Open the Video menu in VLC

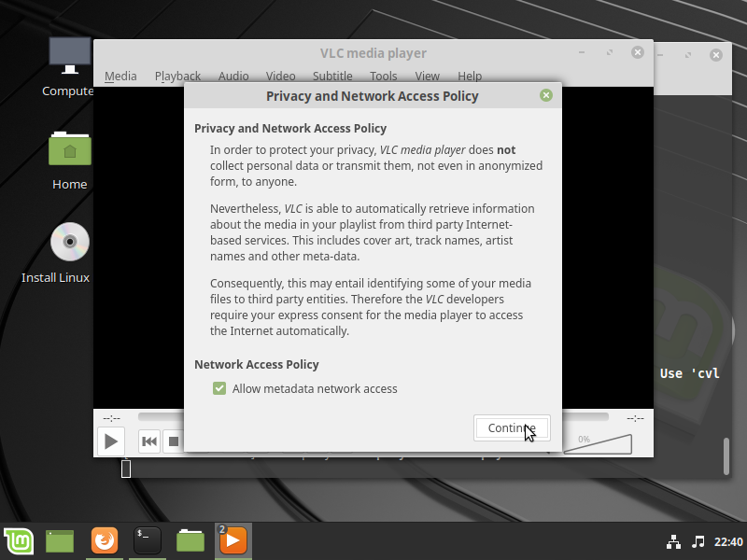281,77
